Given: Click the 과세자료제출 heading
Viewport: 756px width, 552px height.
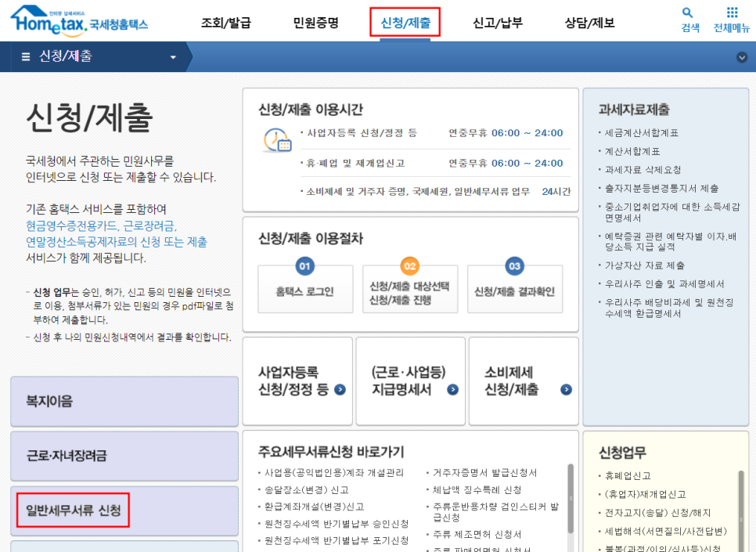Looking at the screenshot, I should click(634, 110).
